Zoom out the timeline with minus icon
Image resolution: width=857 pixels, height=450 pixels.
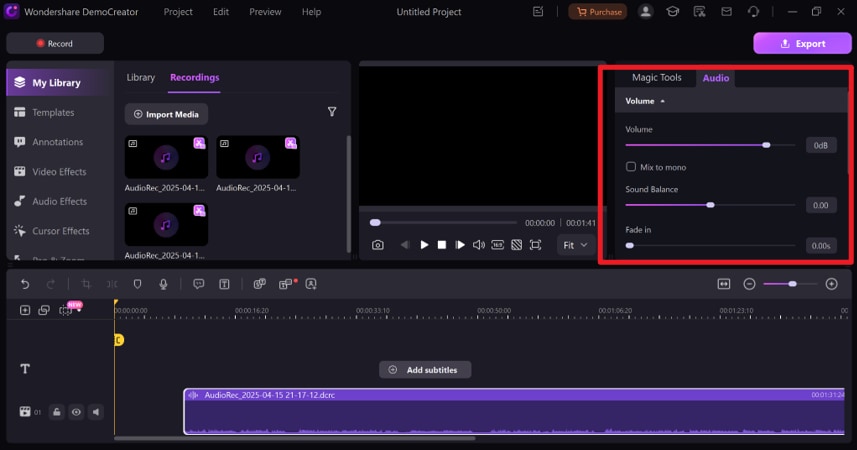[749, 284]
